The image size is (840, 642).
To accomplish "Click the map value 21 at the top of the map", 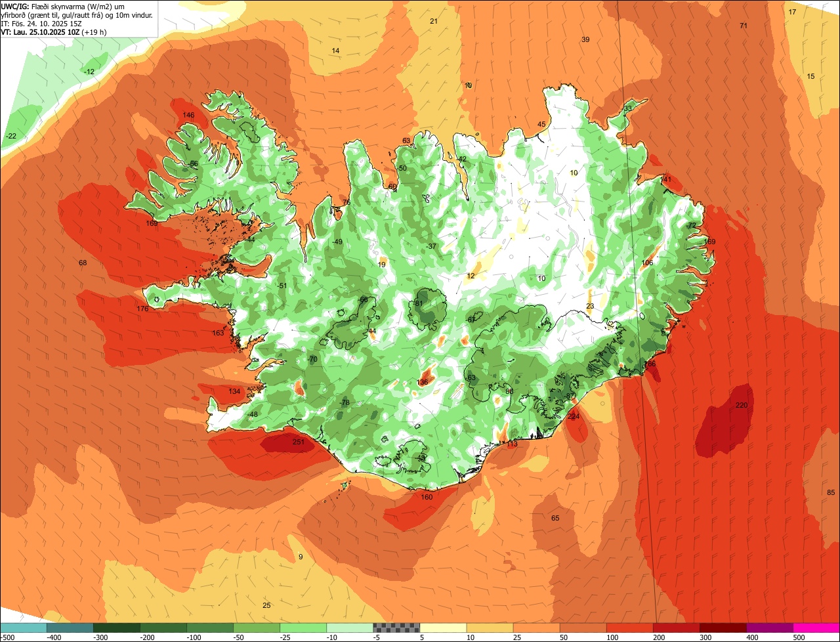I will (x=434, y=21).
